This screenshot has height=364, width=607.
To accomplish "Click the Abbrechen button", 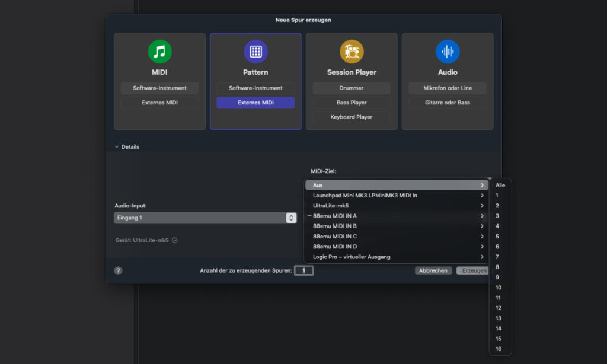I will pyautogui.click(x=433, y=271).
